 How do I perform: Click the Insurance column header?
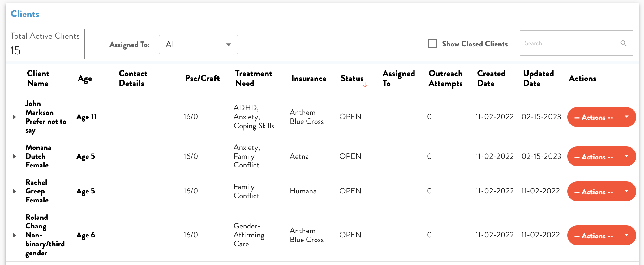click(309, 78)
